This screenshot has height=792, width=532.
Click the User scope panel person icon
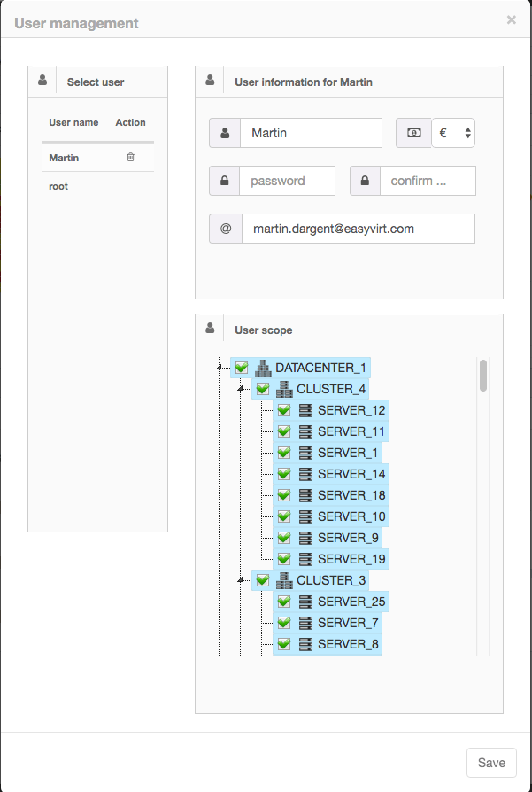210,328
